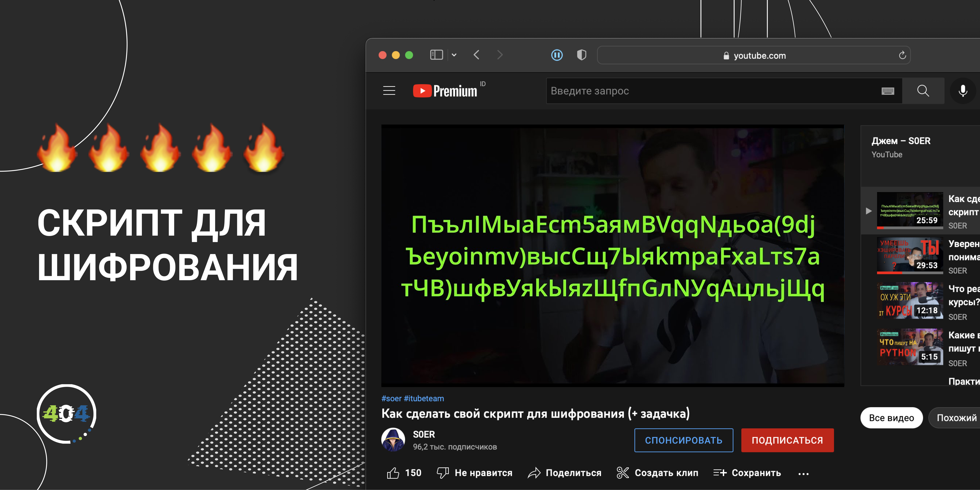Viewport: 980px width, 490px height.
Task: Play the 29:53 password hashing thumbnail
Action: pos(910,255)
